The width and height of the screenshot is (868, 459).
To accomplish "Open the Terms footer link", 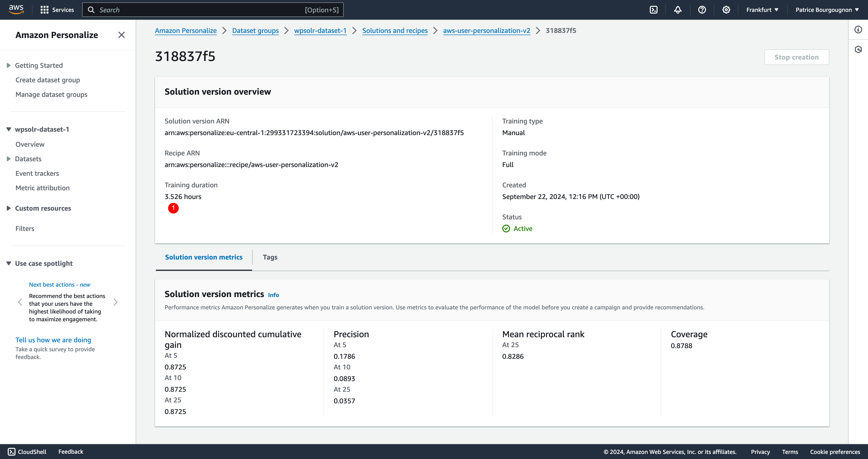I will pyautogui.click(x=790, y=452).
